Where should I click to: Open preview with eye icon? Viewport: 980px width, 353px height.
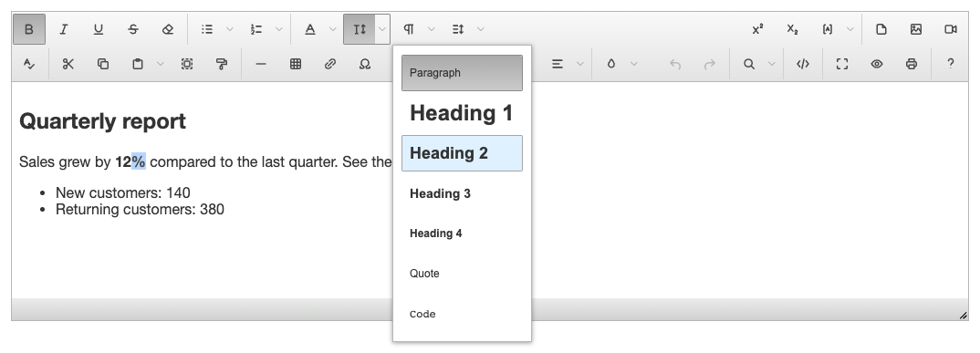coord(877,64)
